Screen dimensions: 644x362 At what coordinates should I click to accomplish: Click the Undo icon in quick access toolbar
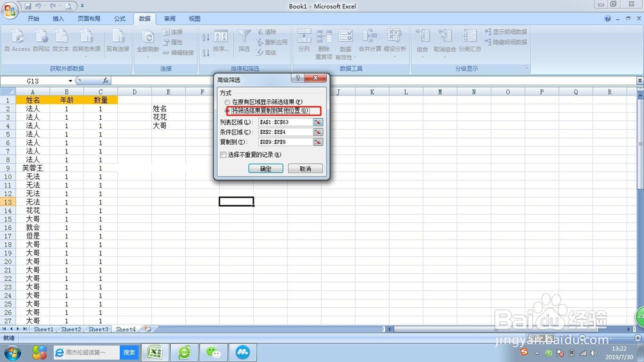click(x=38, y=6)
